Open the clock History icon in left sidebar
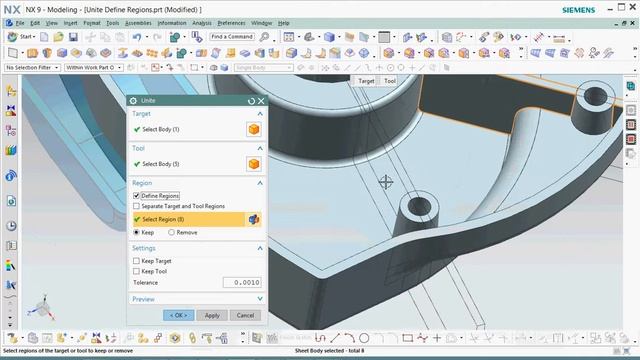 coord(11,226)
